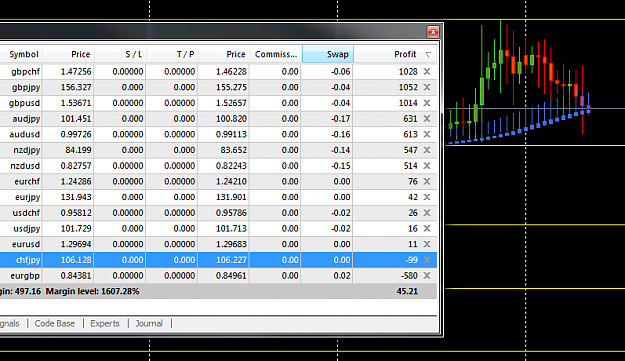This screenshot has width=625, height=361.
Task: Select the audusd symbol cell
Action: point(25,134)
